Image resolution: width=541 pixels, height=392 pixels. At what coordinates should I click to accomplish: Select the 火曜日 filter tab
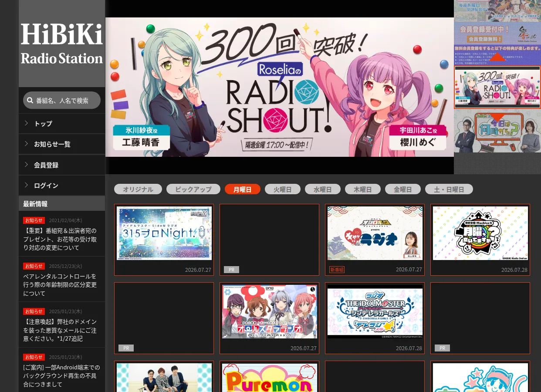tap(283, 189)
